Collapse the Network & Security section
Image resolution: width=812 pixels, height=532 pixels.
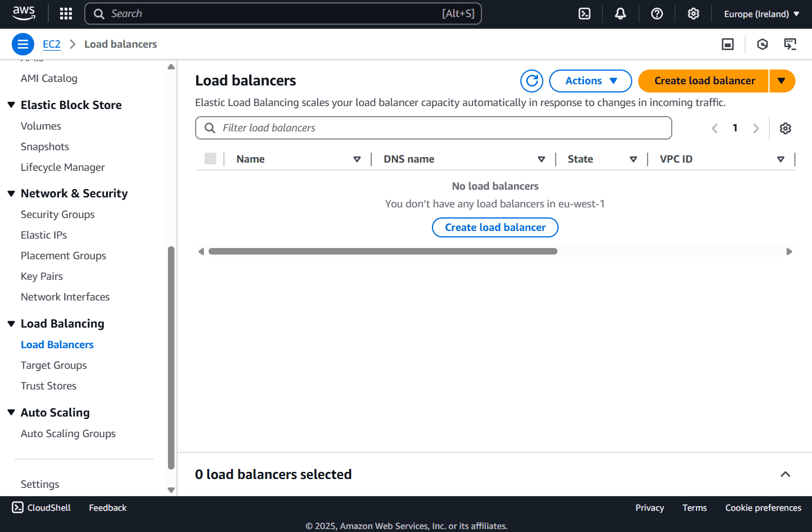[x=11, y=193]
